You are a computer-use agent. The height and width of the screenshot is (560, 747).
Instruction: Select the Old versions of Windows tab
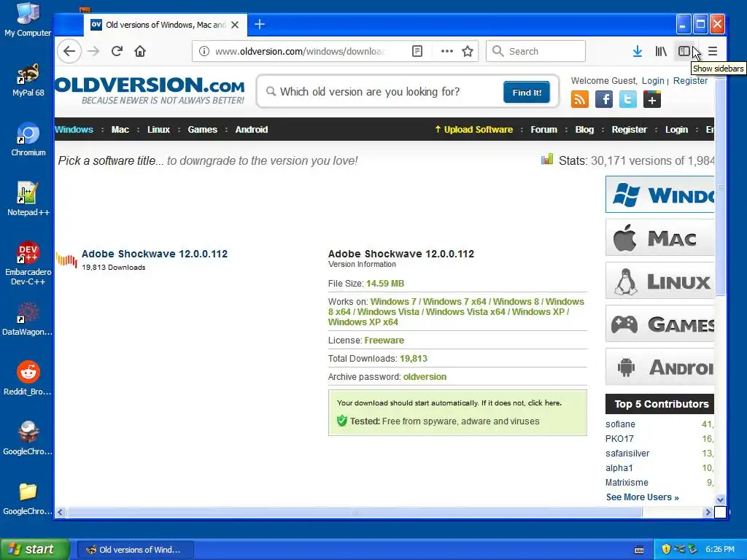tap(166, 25)
